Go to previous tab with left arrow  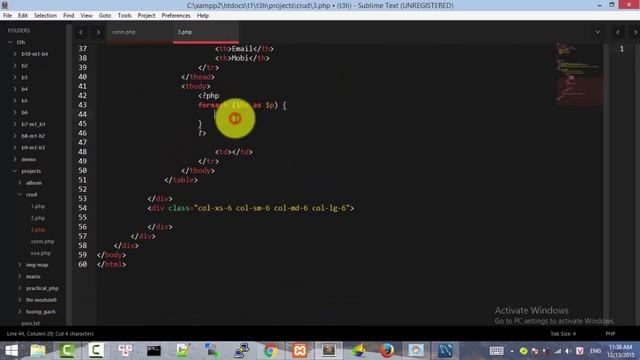tap(81, 32)
